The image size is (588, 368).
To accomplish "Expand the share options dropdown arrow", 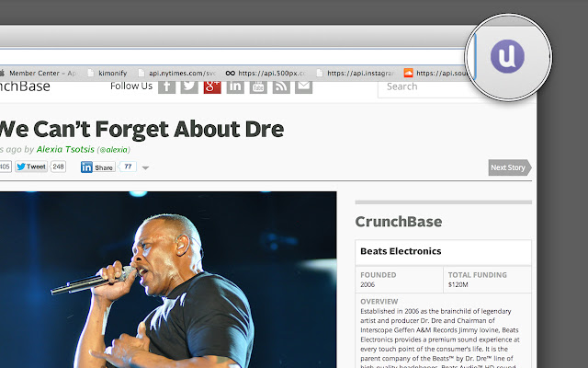I will [x=145, y=167].
